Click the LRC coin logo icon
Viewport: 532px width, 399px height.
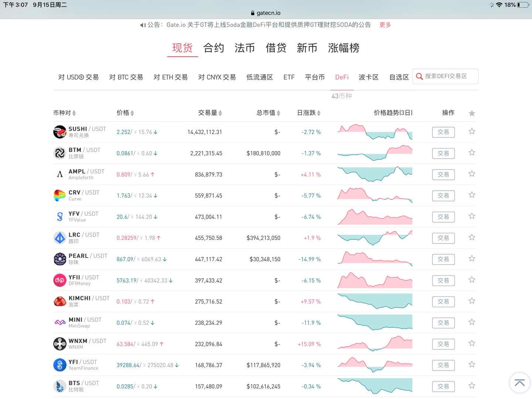(x=59, y=238)
